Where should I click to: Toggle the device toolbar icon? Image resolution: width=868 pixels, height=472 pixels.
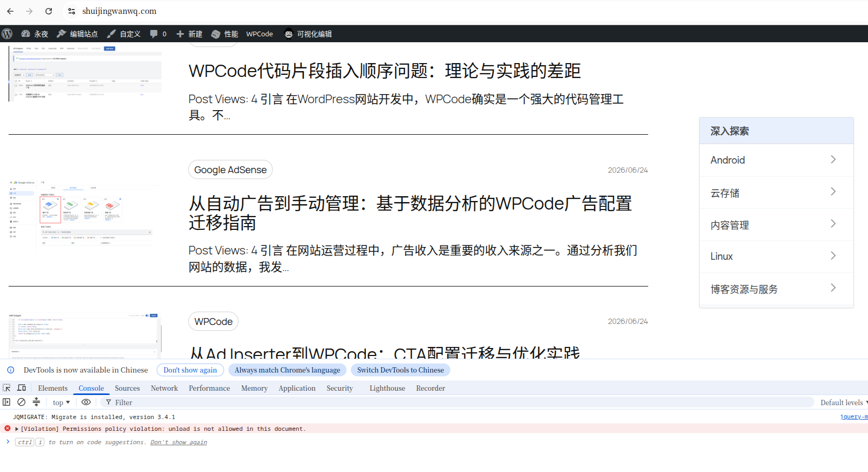[22, 388]
